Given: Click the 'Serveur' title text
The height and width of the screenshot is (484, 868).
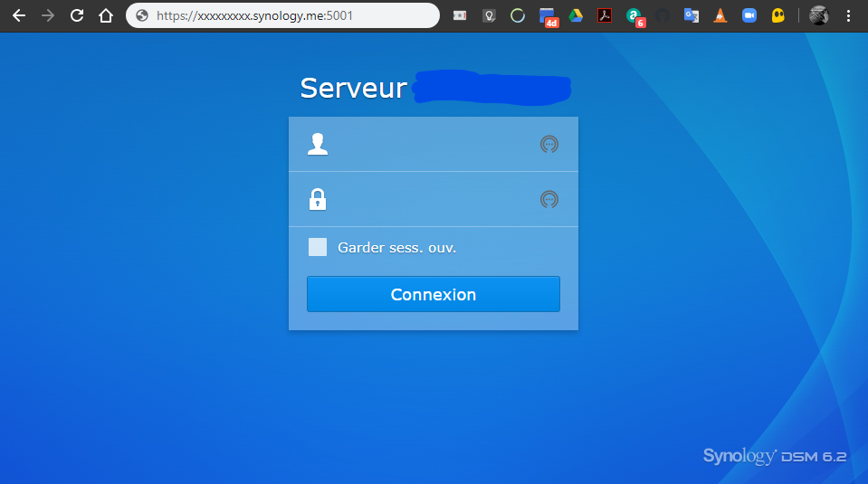Looking at the screenshot, I should 353,88.
